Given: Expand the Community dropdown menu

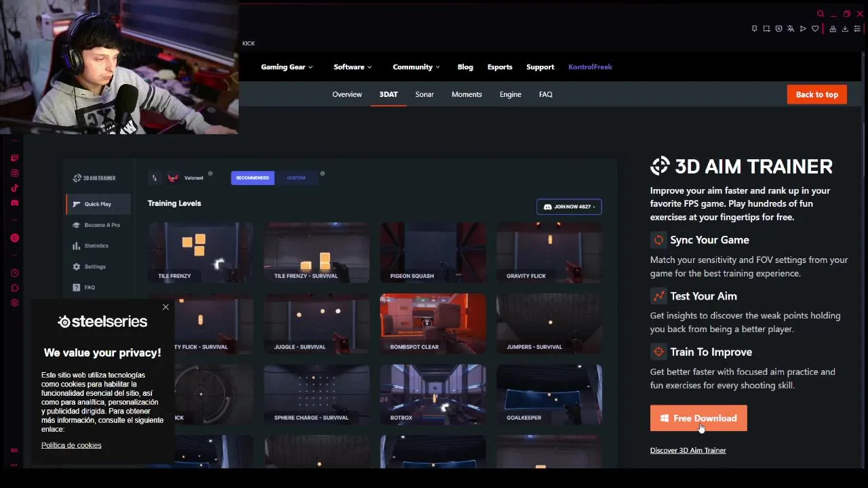Looking at the screenshot, I should coord(416,66).
